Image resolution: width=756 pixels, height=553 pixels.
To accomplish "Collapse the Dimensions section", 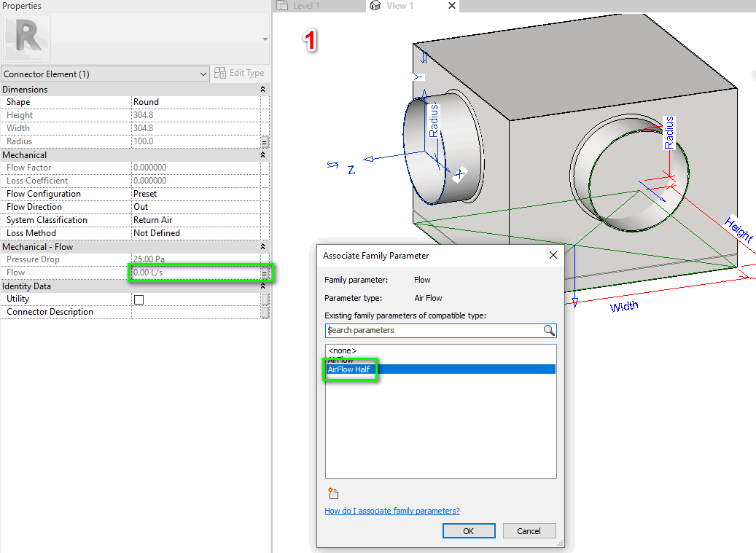I will pos(262,89).
